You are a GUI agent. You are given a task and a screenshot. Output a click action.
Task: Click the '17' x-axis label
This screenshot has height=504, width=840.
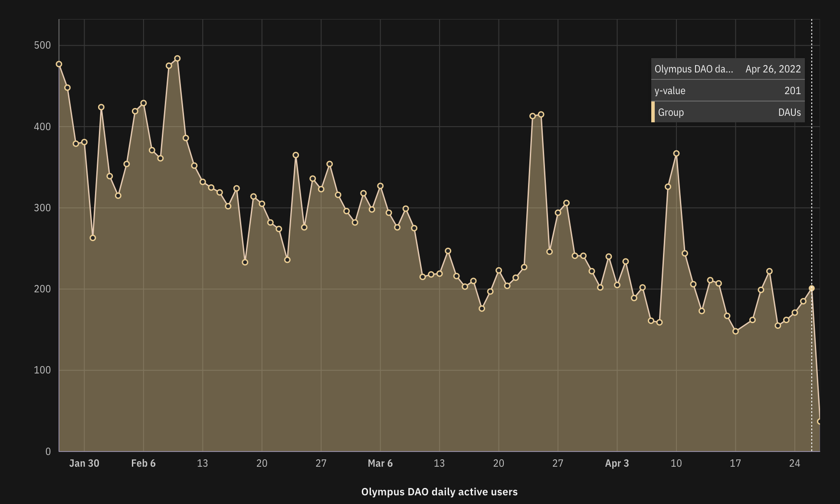click(x=735, y=463)
